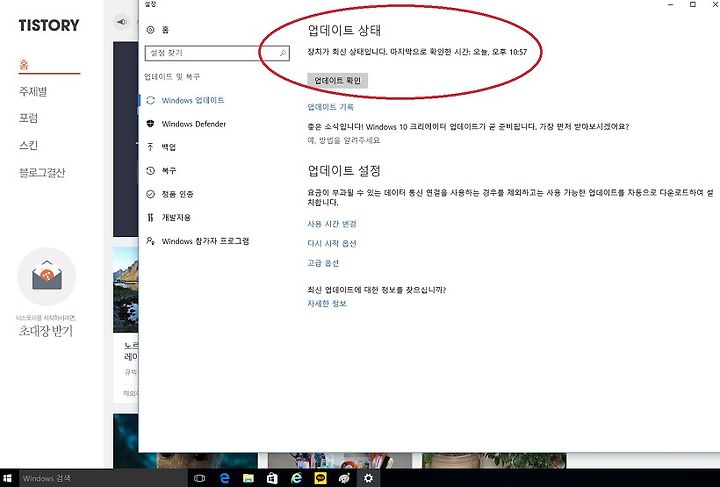Click the 업데이트 및 복구 section label
The width and height of the screenshot is (720, 487).
[172, 77]
